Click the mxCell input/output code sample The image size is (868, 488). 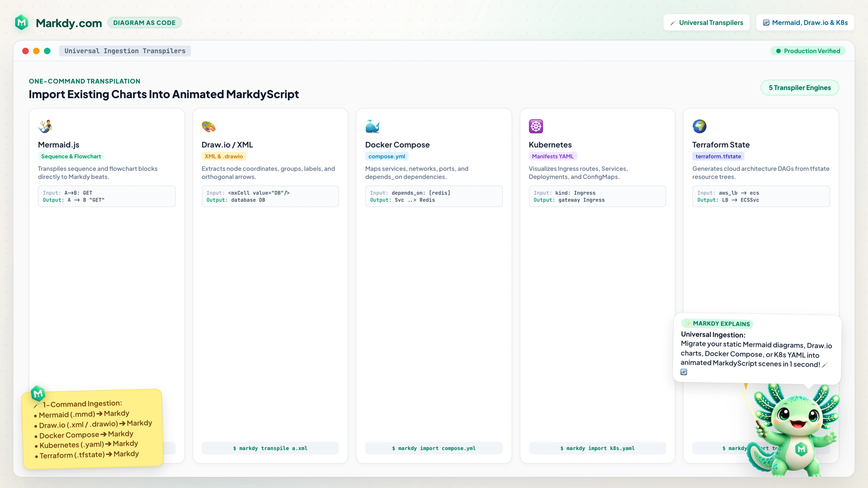(270, 196)
